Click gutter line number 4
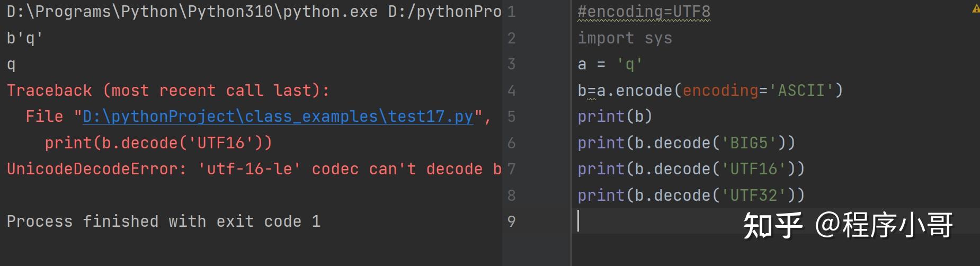 click(x=511, y=91)
